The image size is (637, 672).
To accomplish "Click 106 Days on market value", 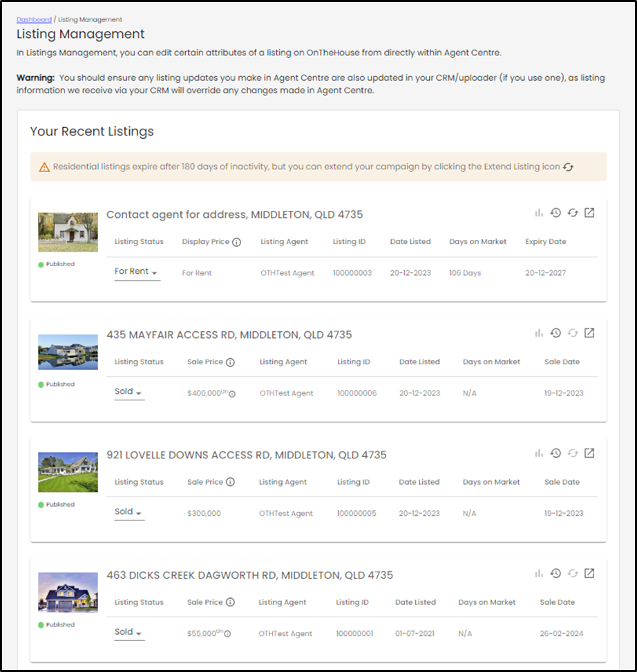I will point(465,273).
